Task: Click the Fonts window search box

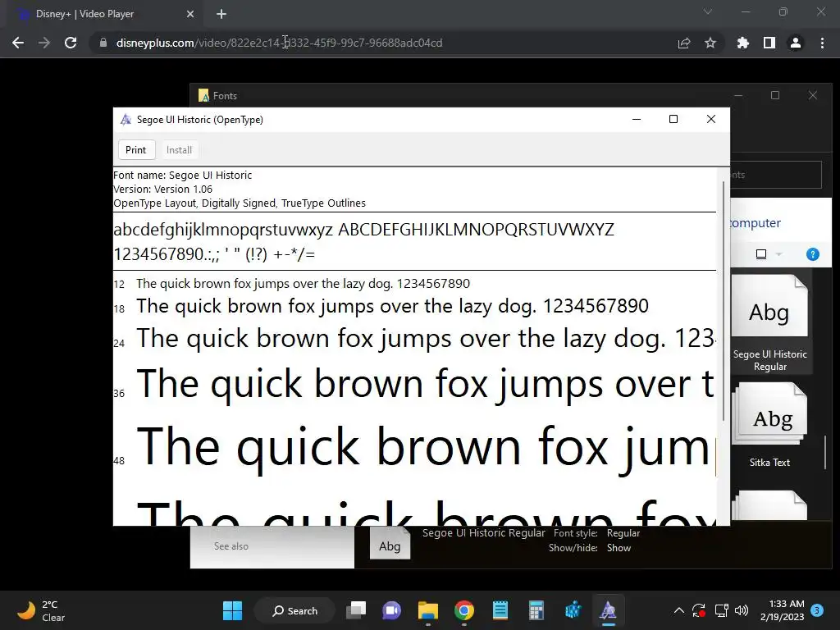Action: click(776, 175)
